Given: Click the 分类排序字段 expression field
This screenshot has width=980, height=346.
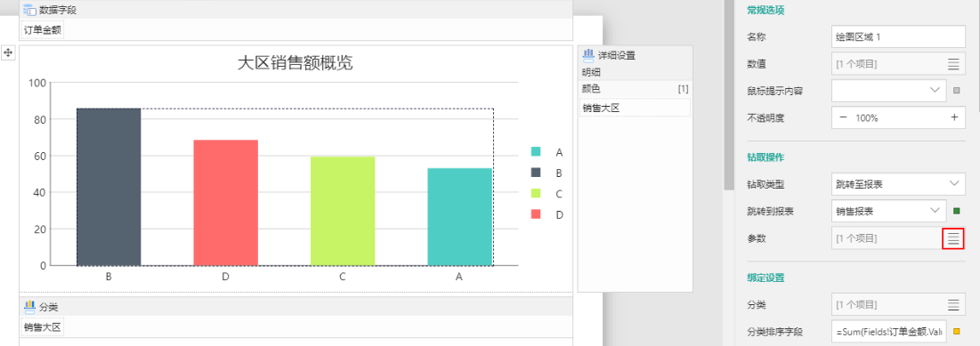Looking at the screenshot, I should [x=888, y=332].
